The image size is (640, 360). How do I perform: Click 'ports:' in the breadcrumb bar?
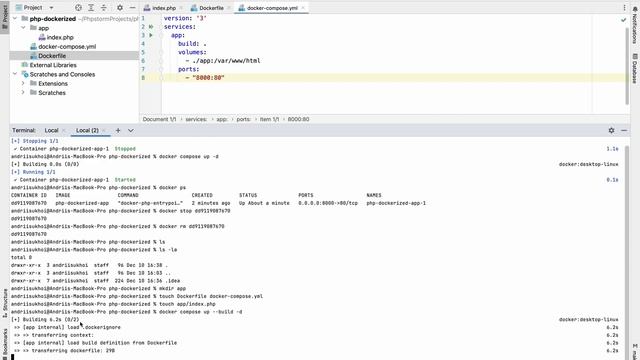[x=244, y=119]
